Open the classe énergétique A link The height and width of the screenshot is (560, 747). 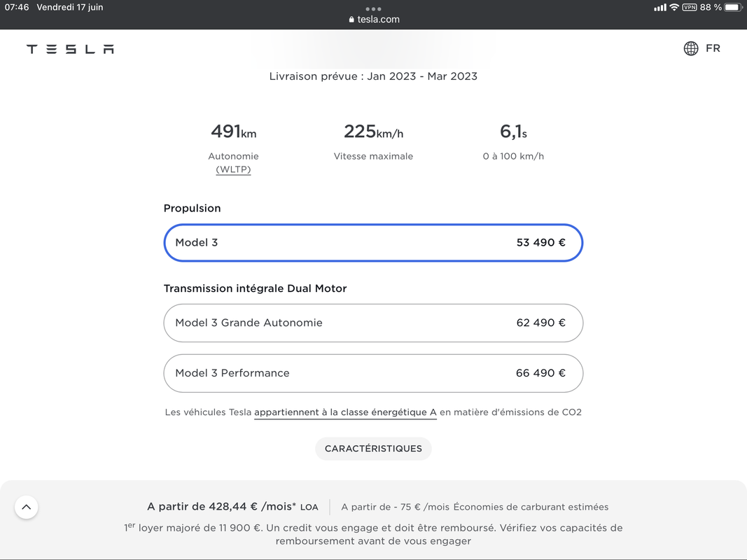point(345,412)
